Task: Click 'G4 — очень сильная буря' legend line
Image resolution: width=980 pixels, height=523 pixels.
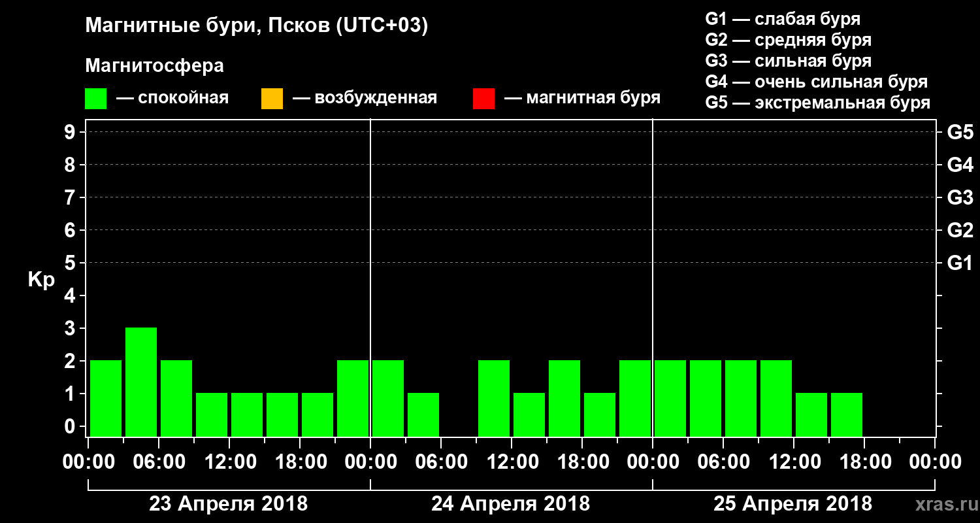Action: [817, 82]
